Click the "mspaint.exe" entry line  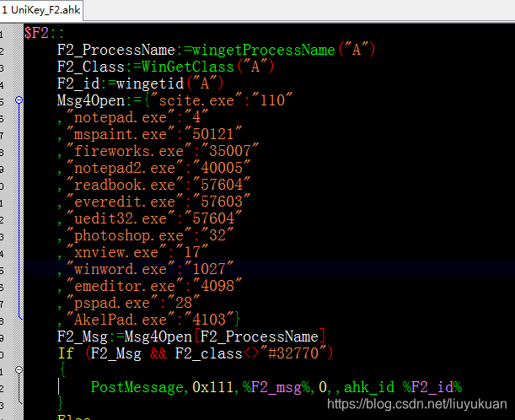coord(149,134)
